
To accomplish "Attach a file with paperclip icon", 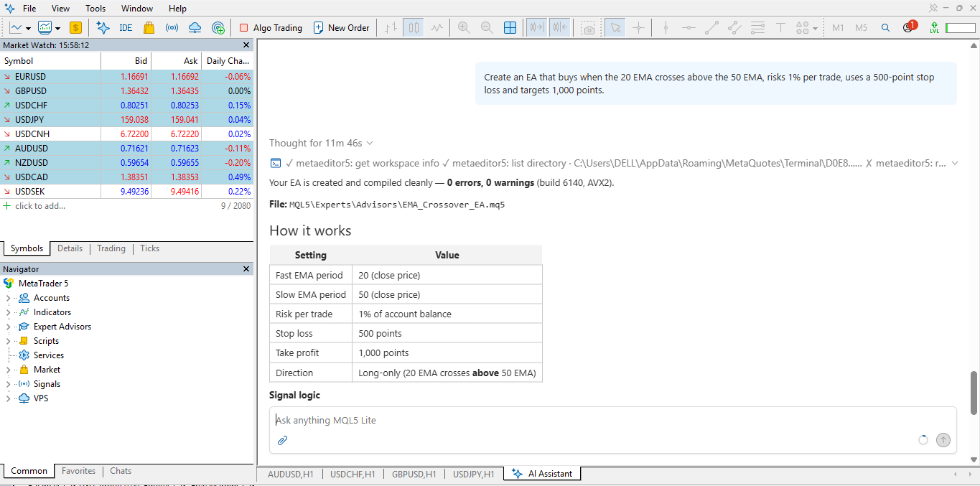I will 282,440.
